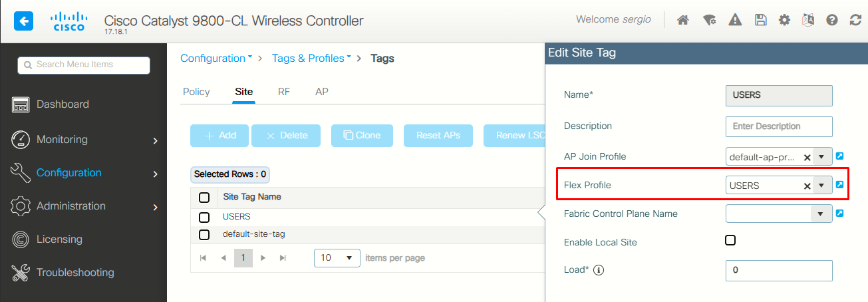
Task: Open the wireless setup icon in the header
Action: [x=710, y=20]
